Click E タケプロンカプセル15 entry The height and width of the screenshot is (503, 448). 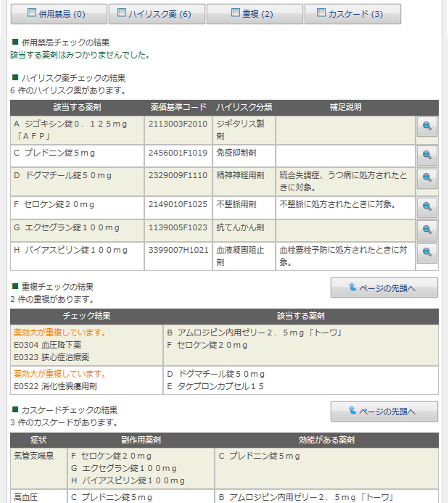click(x=216, y=386)
